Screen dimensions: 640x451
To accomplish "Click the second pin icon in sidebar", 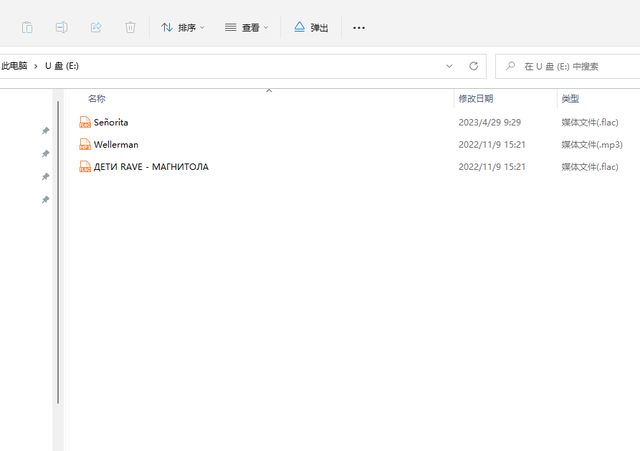I will [46, 153].
